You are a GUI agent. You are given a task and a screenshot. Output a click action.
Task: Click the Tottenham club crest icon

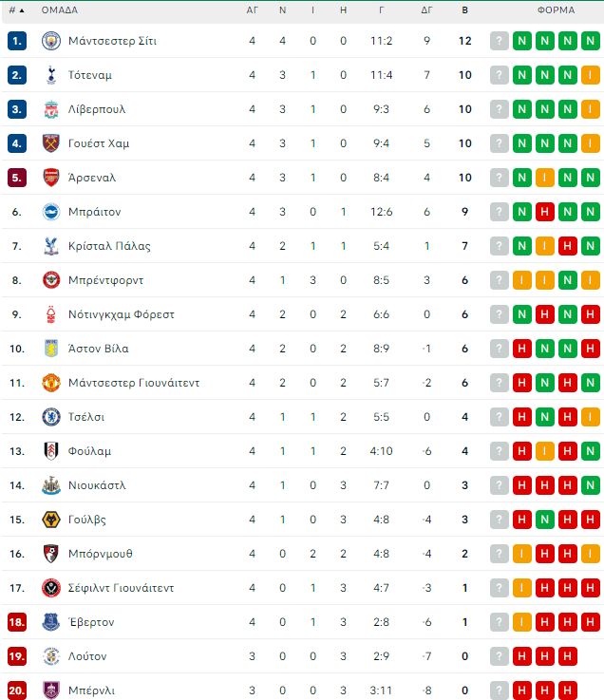[x=50, y=75]
